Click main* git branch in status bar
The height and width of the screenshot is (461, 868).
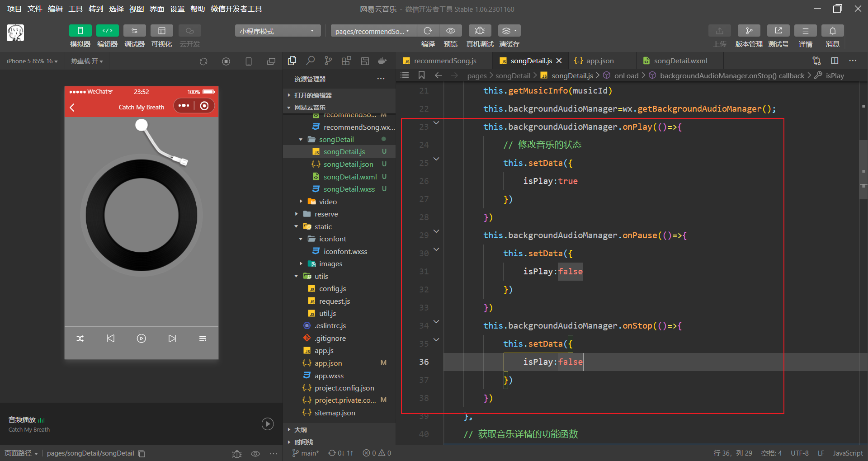306,453
